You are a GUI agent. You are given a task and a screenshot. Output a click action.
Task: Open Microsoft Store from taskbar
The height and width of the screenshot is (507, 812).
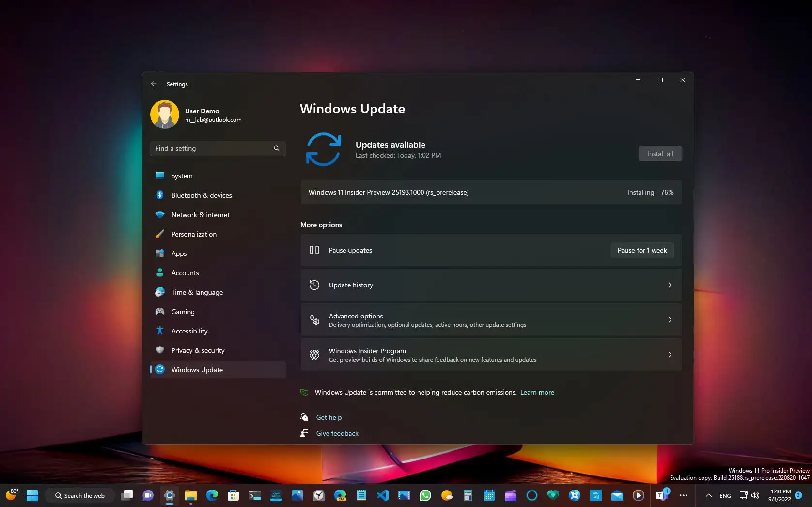pyautogui.click(x=233, y=495)
